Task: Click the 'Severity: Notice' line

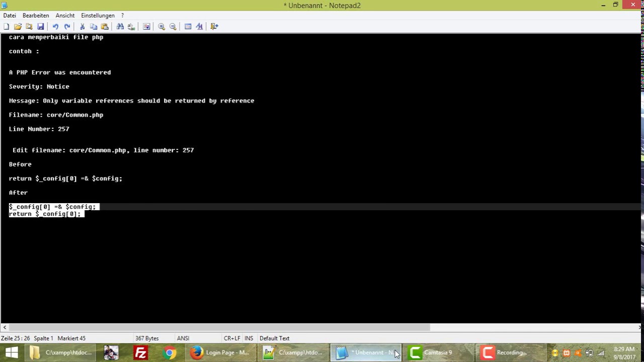Action: (x=39, y=86)
